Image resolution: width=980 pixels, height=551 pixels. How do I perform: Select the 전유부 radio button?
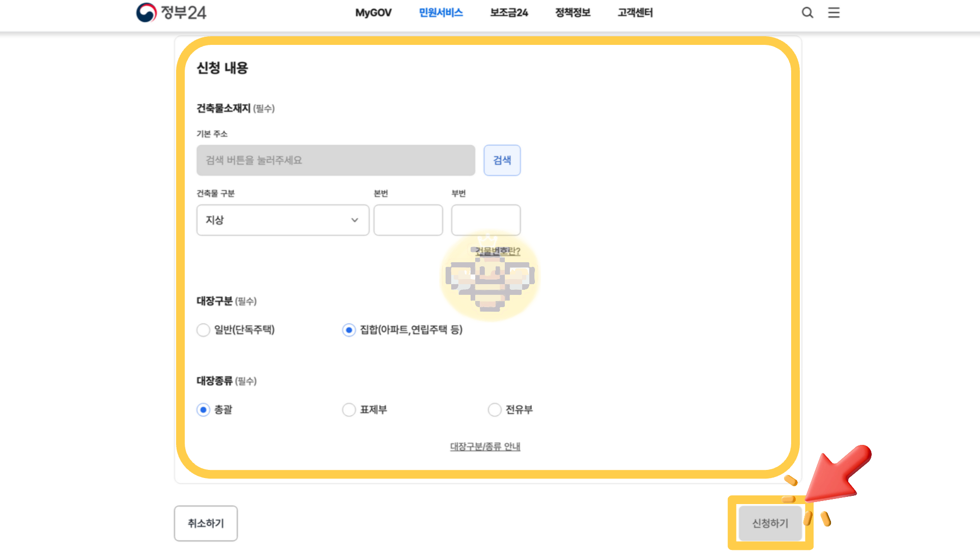495,410
